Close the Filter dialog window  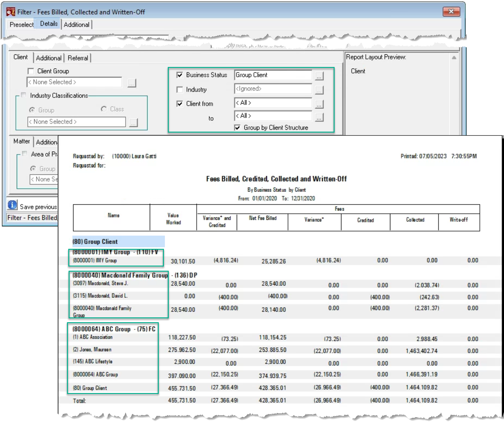(x=451, y=12)
